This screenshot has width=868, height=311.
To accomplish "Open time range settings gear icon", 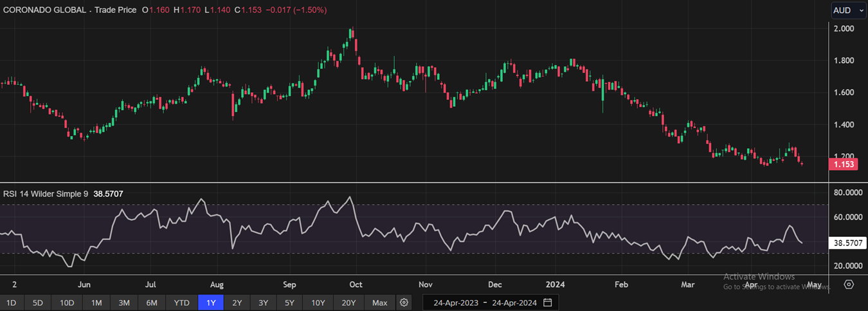I will [x=404, y=303].
